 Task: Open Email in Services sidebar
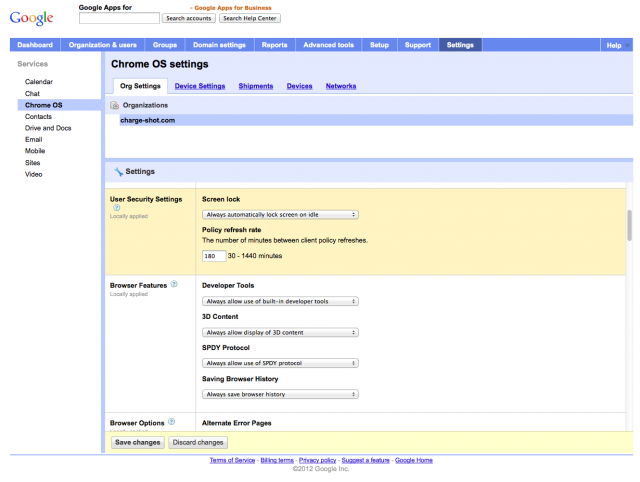tap(33, 140)
